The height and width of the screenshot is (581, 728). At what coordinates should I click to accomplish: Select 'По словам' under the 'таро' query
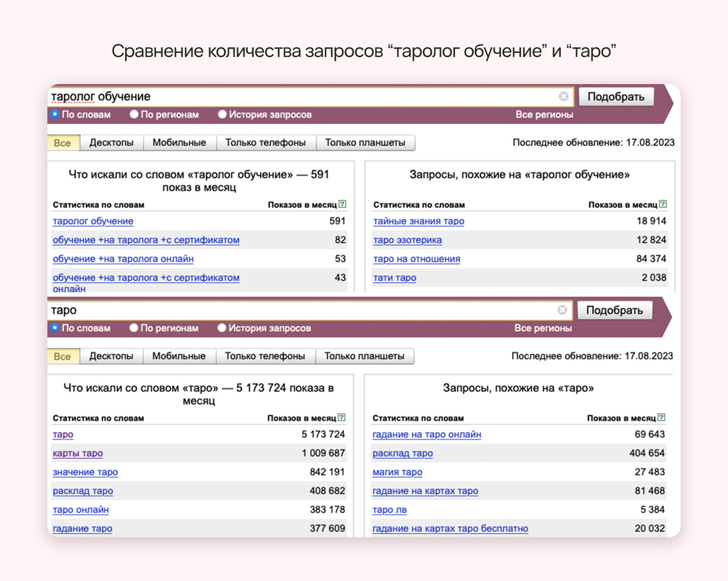[55, 328]
